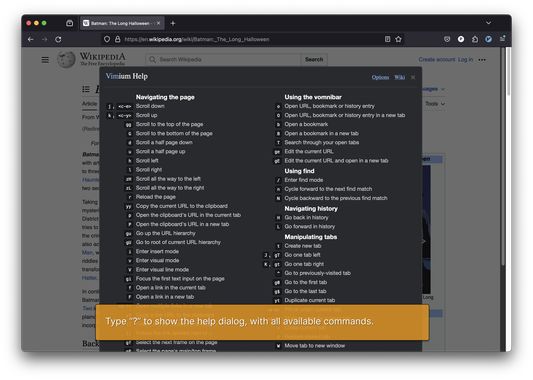The image size is (533, 380).
Task: Click 'Create new tab' entry
Action: (303, 246)
